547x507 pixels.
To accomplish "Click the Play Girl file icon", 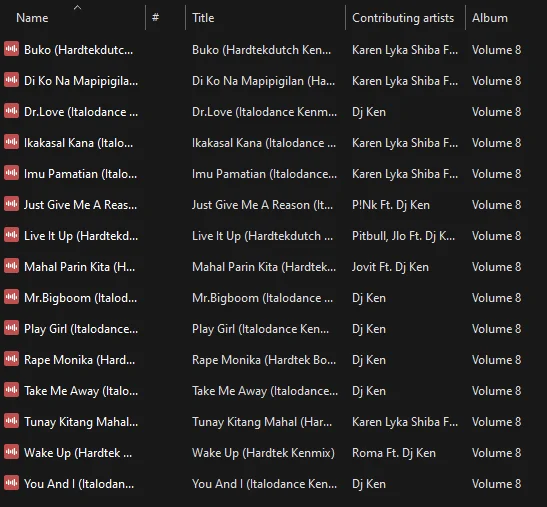I will tap(12, 328).
